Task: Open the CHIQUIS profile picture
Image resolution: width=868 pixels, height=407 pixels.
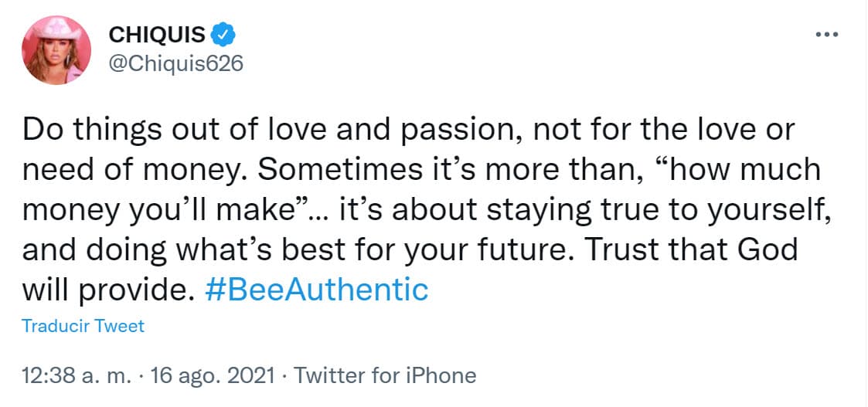Action: point(57,49)
